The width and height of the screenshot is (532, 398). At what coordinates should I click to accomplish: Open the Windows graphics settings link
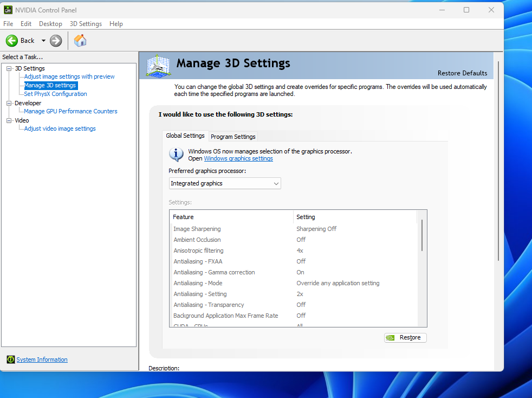click(238, 158)
